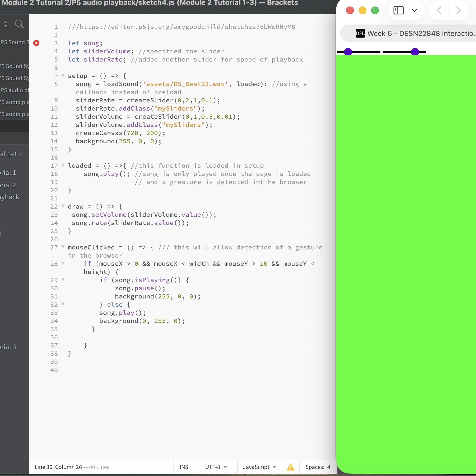Click the red error icon beside line 3

(36, 43)
